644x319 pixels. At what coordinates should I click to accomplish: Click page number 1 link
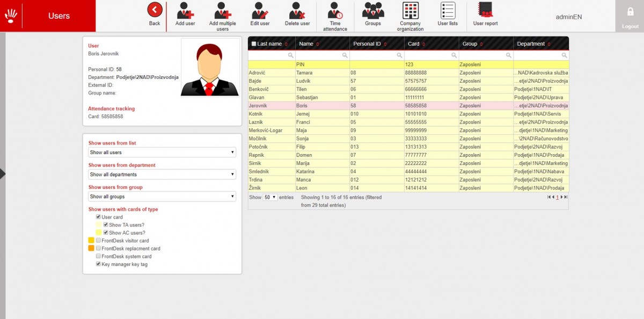(557, 197)
